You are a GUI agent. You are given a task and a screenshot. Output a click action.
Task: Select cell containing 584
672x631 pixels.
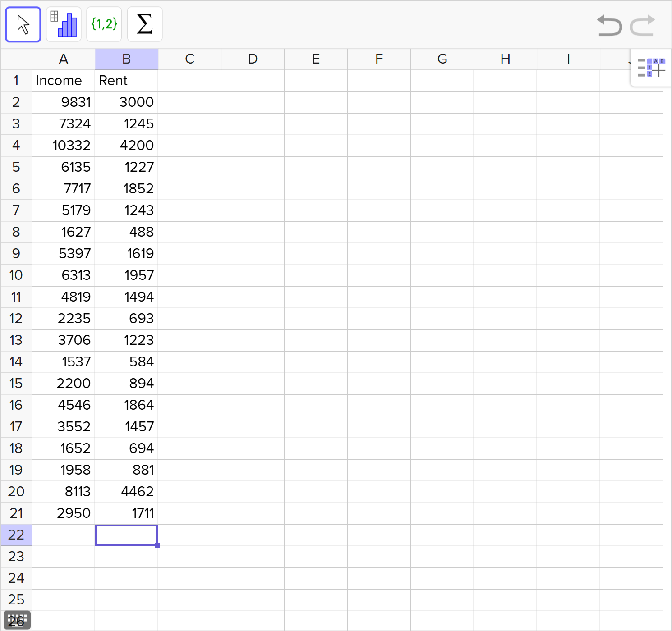point(127,362)
